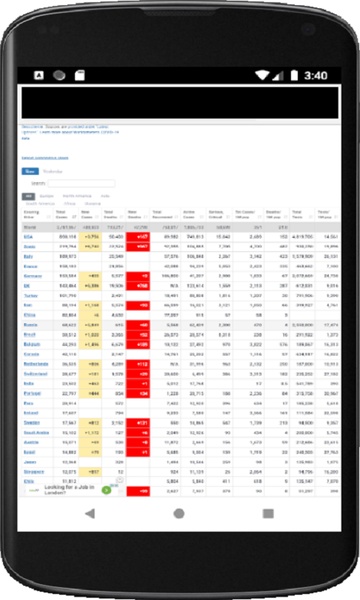Open recent apps with square button
The image size is (360, 600).
268,513
